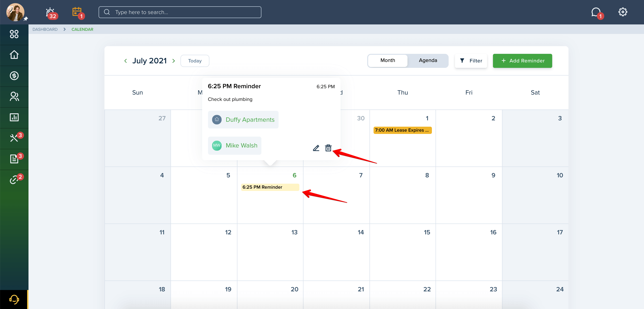Select date 14 in the calendar
This screenshot has width=644, height=309.
tap(361, 232)
